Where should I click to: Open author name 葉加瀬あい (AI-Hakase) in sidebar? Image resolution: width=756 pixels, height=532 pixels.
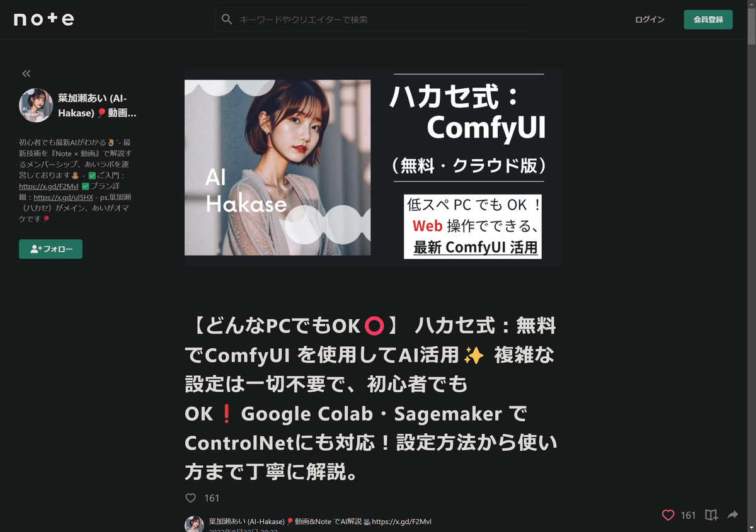tap(97, 105)
